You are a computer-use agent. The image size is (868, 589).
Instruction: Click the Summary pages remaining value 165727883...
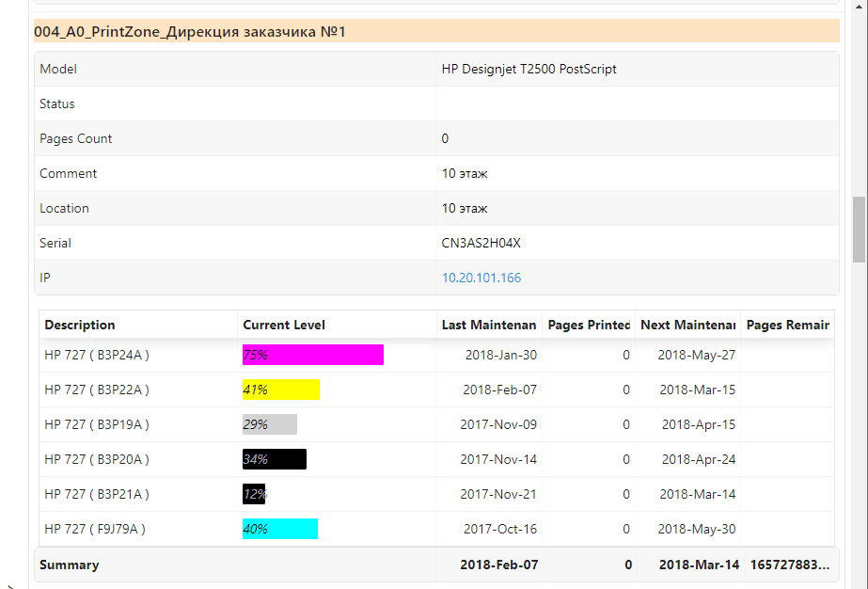tap(790, 565)
